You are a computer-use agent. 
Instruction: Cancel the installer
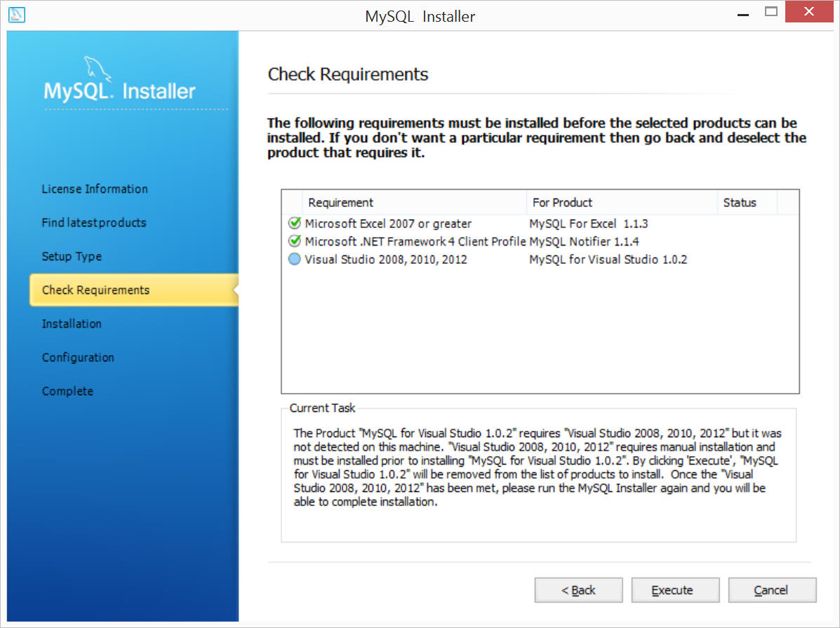pos(772,590)
